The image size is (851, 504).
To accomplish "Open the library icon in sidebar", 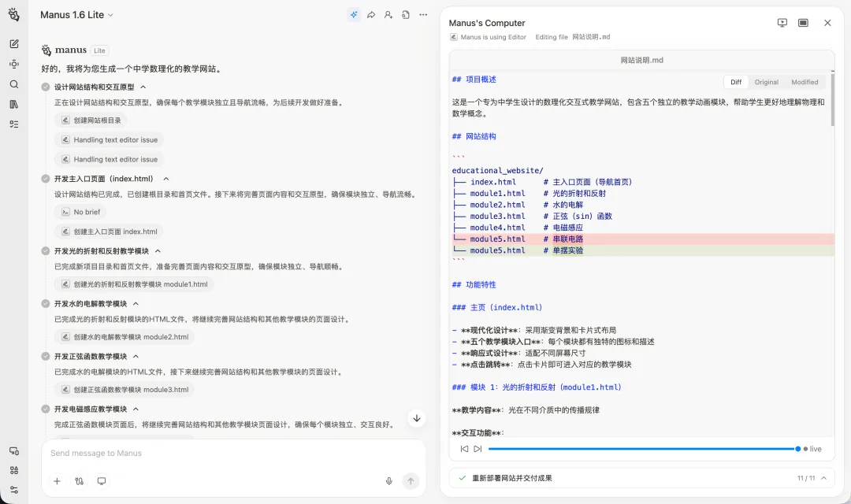I will pos(14,104).
